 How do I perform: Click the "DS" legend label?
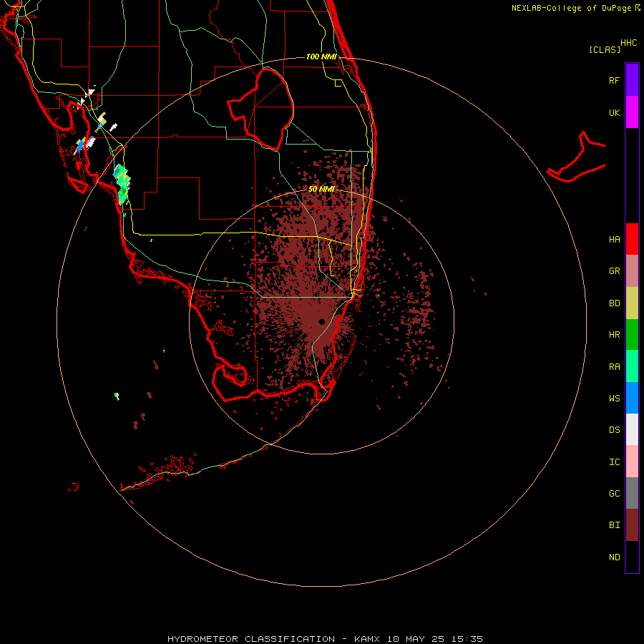pyautogui.click(x=614, y=430)
